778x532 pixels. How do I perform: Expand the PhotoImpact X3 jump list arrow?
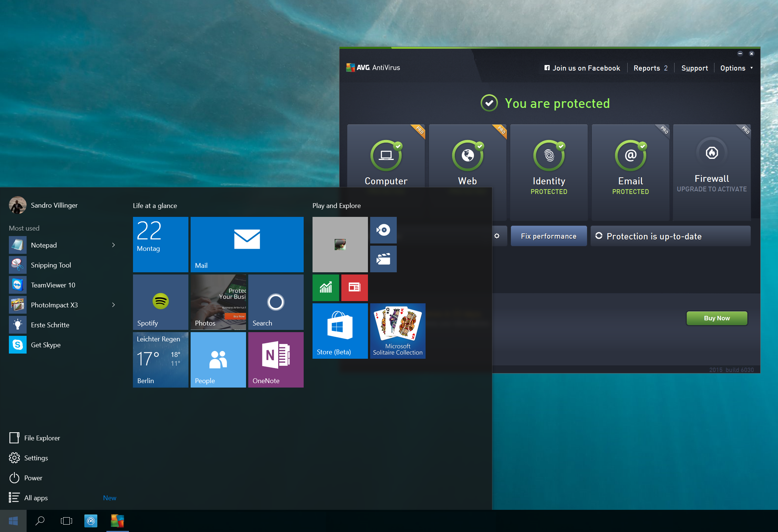tap(113, 305)
